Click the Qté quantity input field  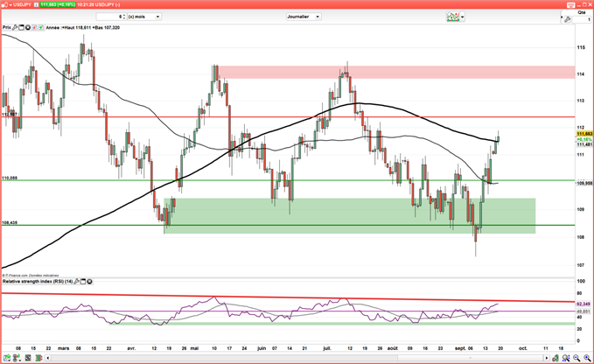tap(582, 19)
